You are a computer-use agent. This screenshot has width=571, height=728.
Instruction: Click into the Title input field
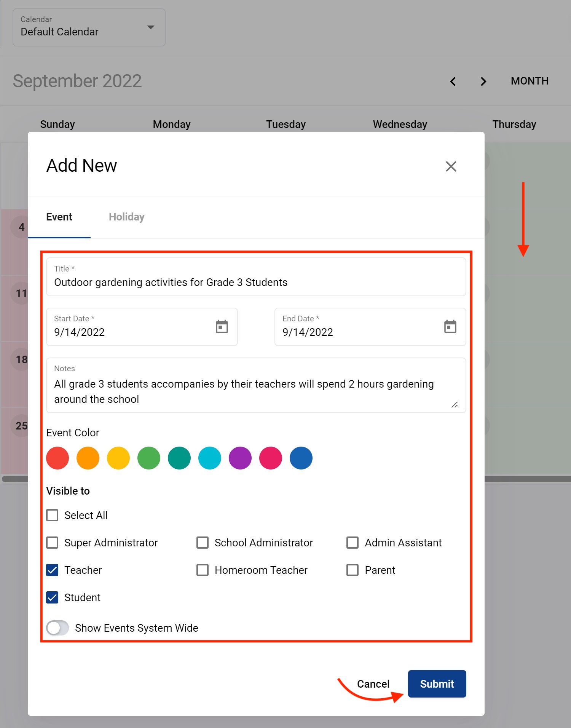coord(256,282)
